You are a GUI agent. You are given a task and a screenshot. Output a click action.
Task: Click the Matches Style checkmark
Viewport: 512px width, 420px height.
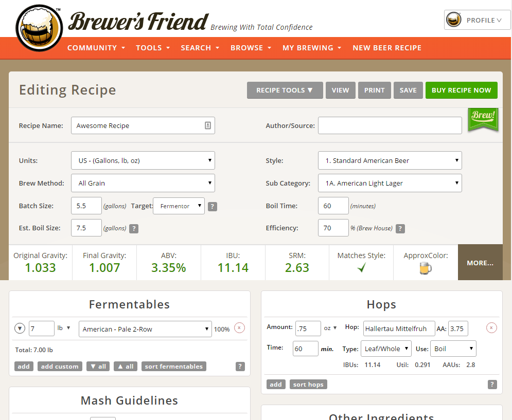(361, 268)
